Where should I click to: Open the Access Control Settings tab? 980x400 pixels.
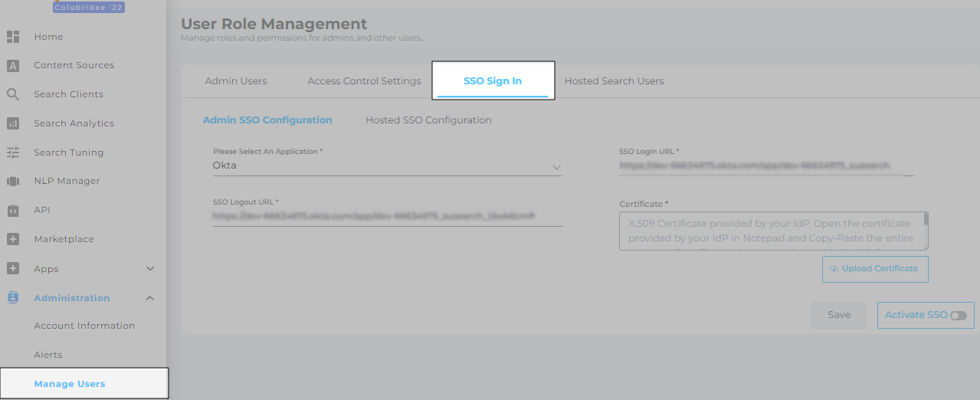pyautogui.click(x=364, y=81)
